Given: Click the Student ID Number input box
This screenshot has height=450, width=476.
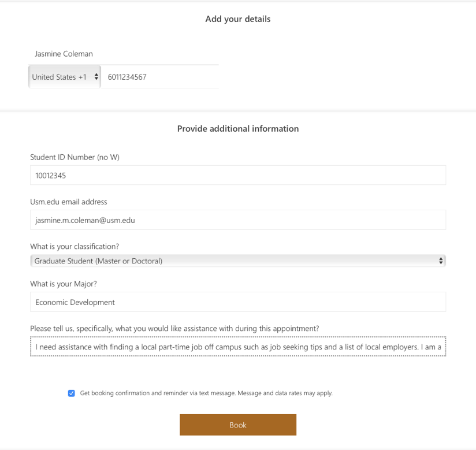Looking at the screenshot, I should (x=238, y=175).
